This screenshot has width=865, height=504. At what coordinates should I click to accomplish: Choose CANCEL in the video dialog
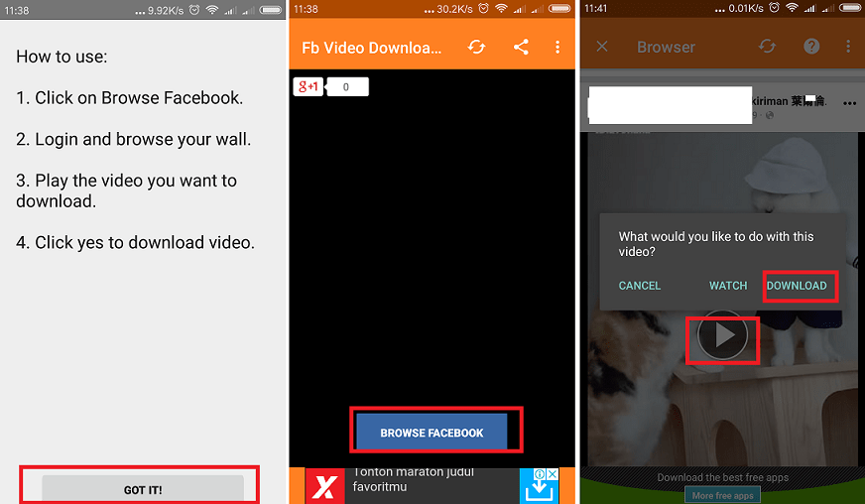tap(640, 286)
